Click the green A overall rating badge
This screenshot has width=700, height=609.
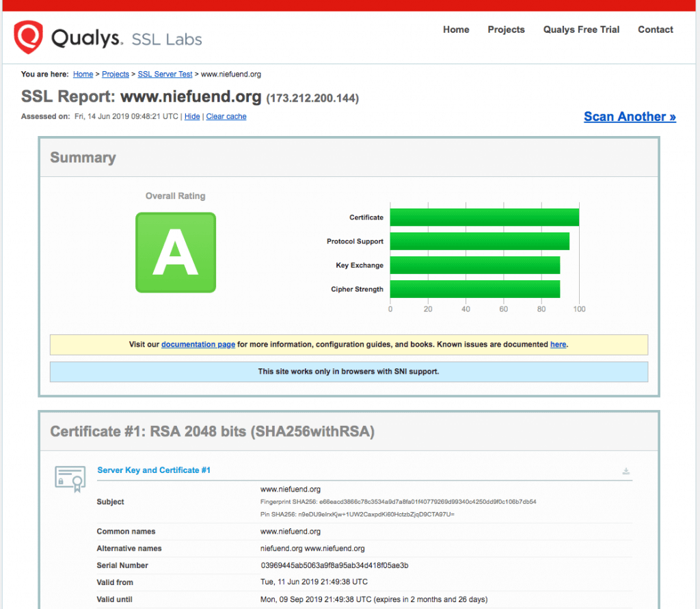coord(176,253)
